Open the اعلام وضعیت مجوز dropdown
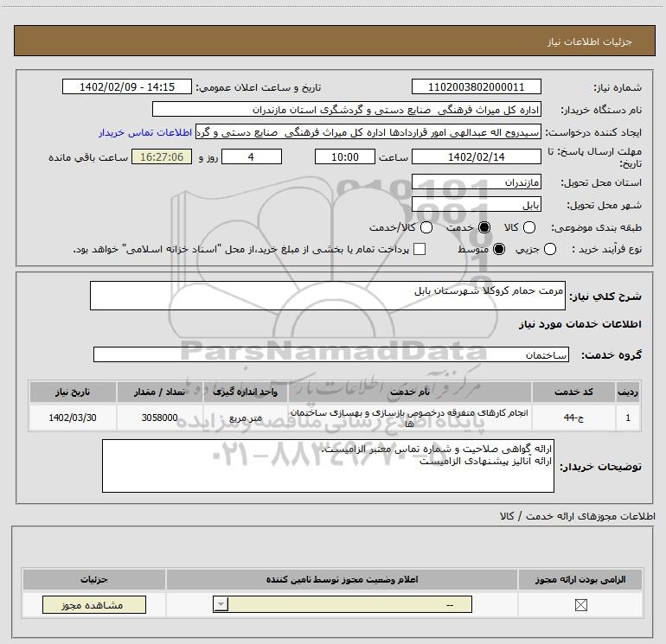 point(343,604)
